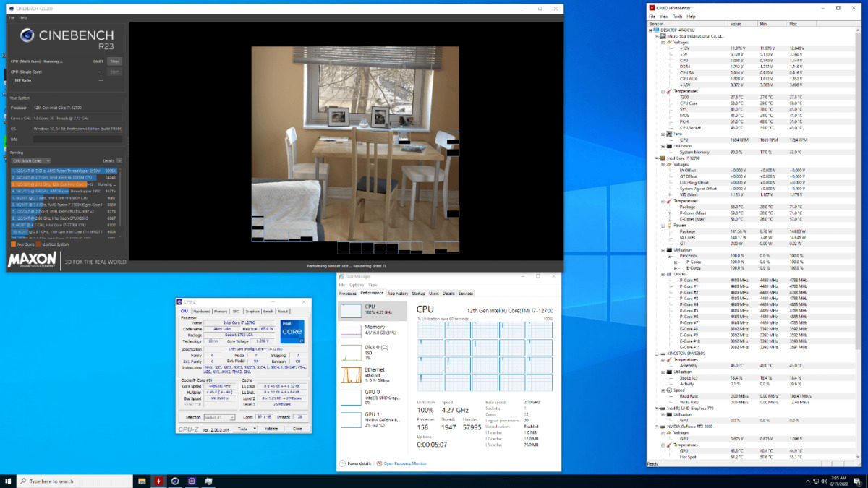This screenshot has width=868, height=488.
Task: Switch to the Mainboard tab in CPU-Z
Action: [x=201, y=311]
